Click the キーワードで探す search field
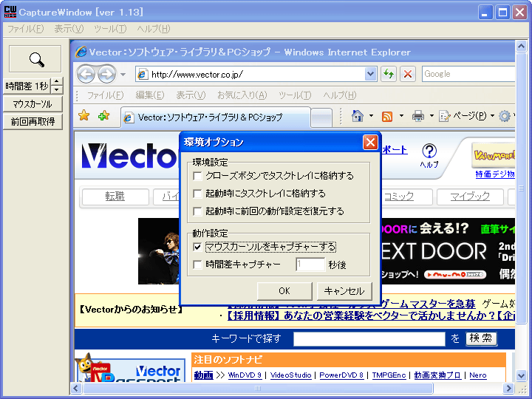The height and width of the screenshot is (399, 532). [x=369, y=338]
